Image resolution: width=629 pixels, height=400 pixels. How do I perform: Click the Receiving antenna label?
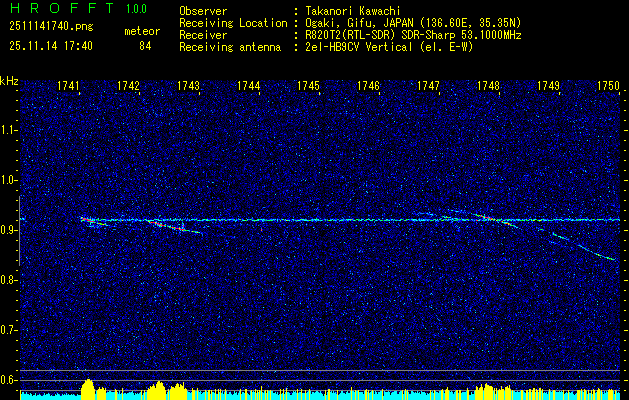(x=230, y=47)
